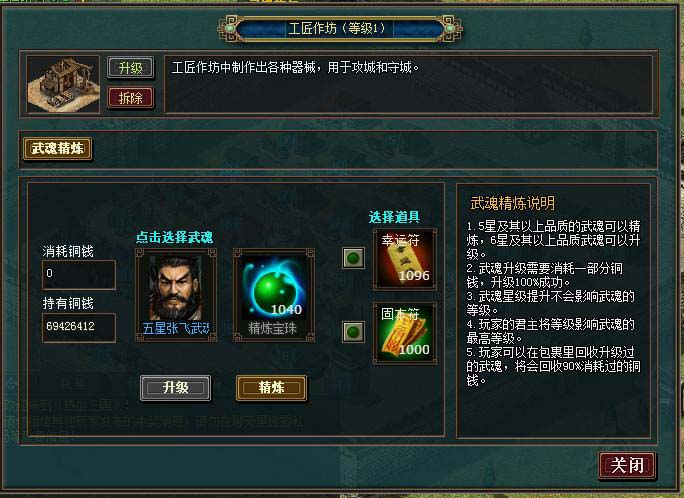Toggle the green checkbox beside 幸运符
The width and height of the screenshot is (684, 498).
tap(353, 258)
